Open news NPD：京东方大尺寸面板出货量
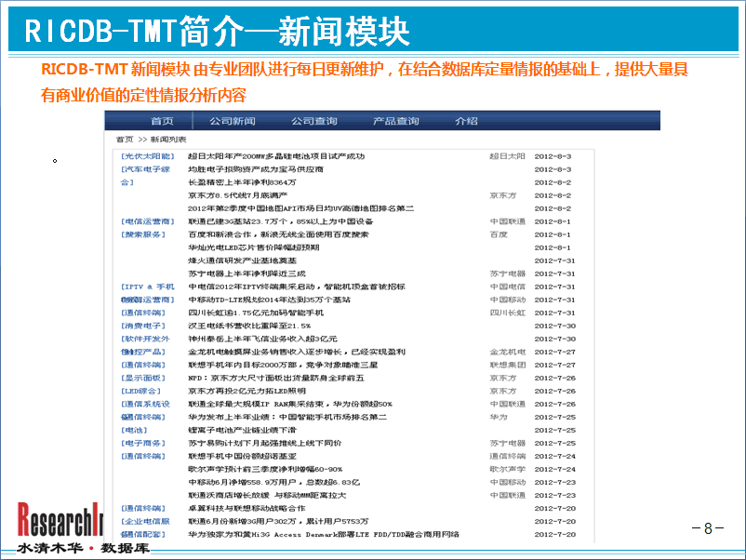 click(x=276, y=378)
